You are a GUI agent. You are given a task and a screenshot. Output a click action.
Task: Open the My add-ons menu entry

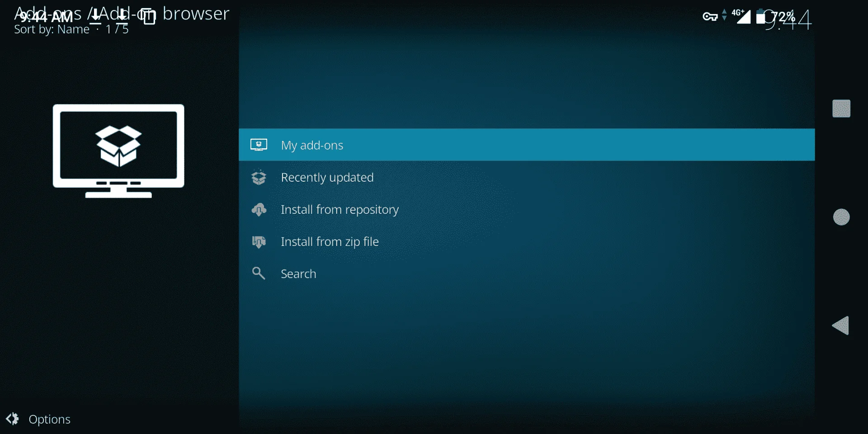[x=527, y=145]
